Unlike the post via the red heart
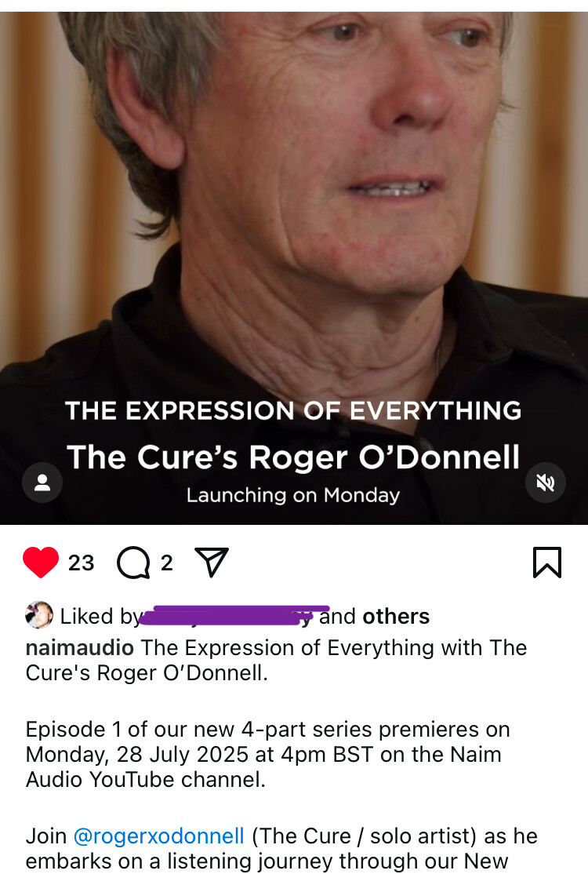Image resolution: width=588 pixels, height=874 pixels. pyautogui.click(x=41, y=563)
